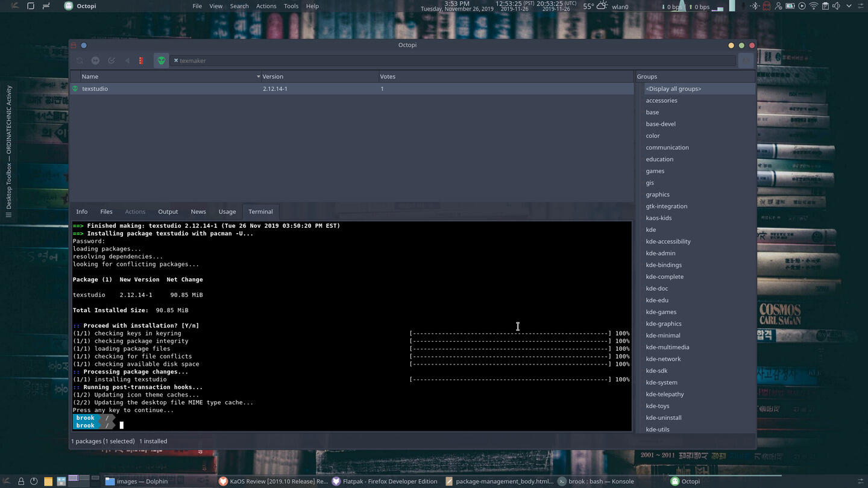Viewport: 868px width, 488px height.
Task: Switch to the Files tab
Action: pyautogui.click(x=106, y=211)
